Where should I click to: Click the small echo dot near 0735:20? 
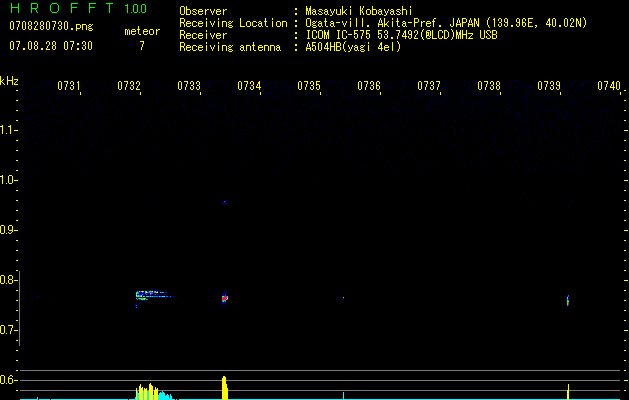tap(343, 298)
